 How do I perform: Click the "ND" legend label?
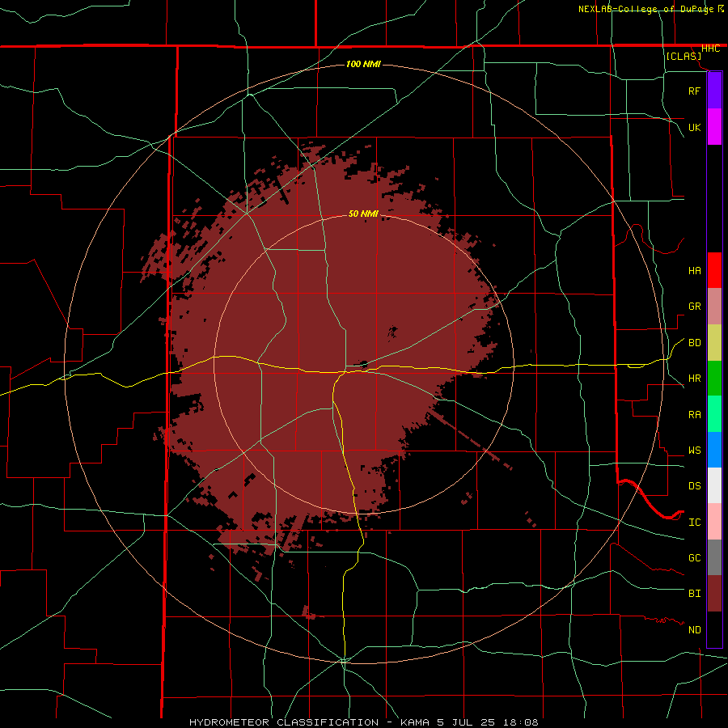[694, 630]
